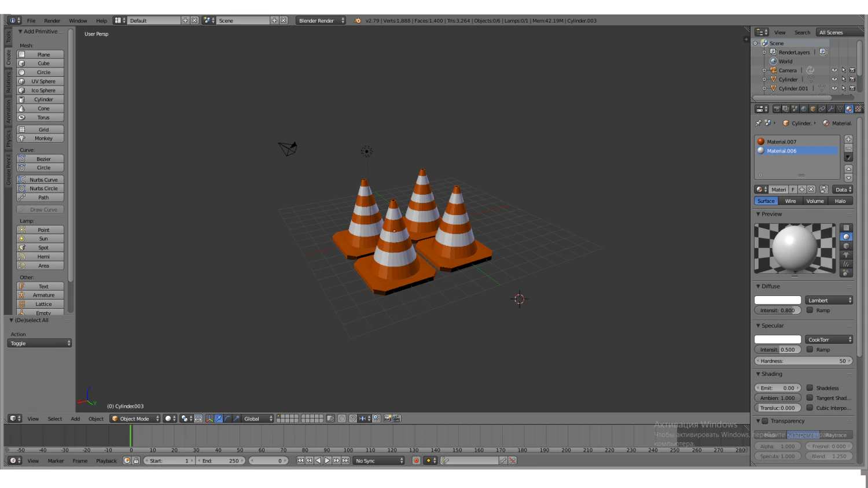Add a new material slot with plus icon
This screenshot has height=488, width=868.
(848, 139)
